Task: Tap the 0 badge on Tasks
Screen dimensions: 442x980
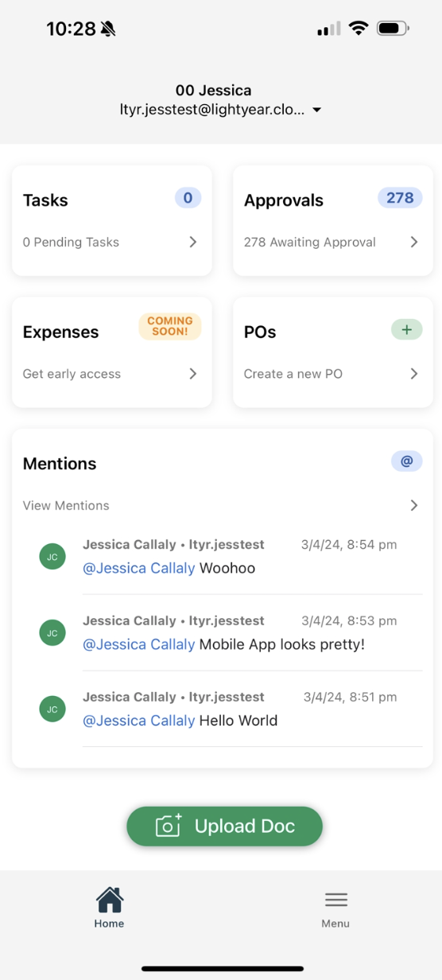Action: pyautogui.click(x=188, y=197)
